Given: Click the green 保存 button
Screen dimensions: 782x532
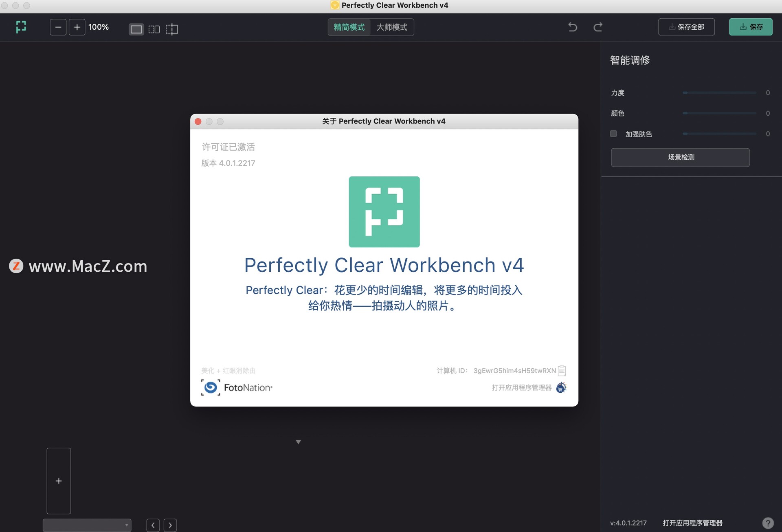Looking at the screenshot, I should tap(751, 27).
